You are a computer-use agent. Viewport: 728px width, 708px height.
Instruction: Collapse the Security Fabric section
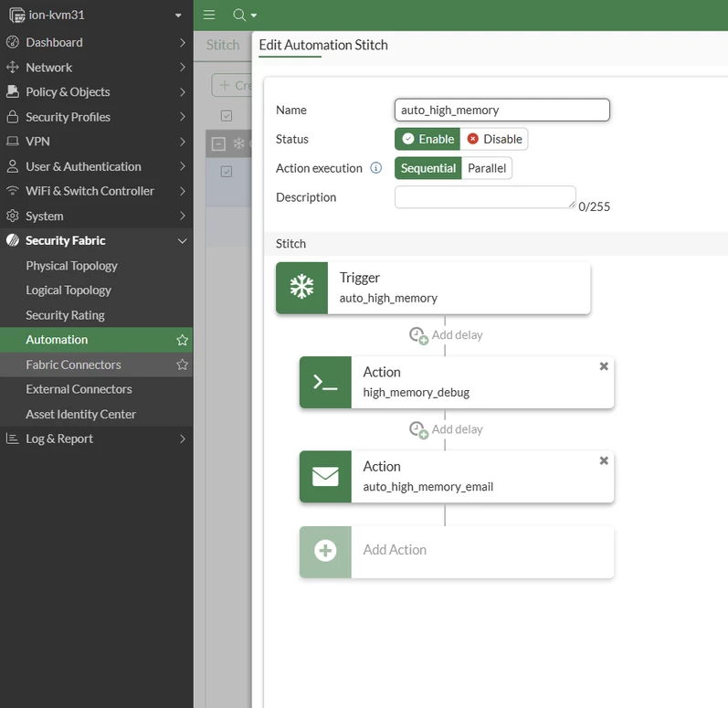183,241
